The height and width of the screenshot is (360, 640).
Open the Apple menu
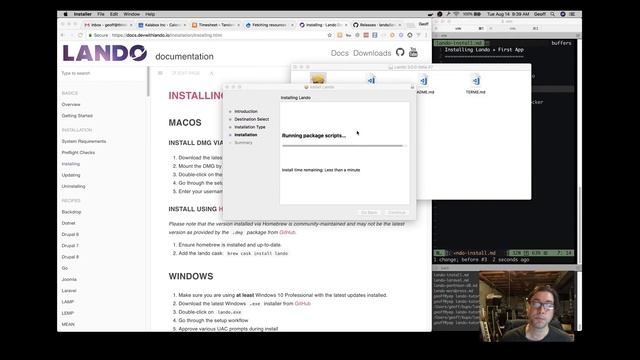[65, 14]
